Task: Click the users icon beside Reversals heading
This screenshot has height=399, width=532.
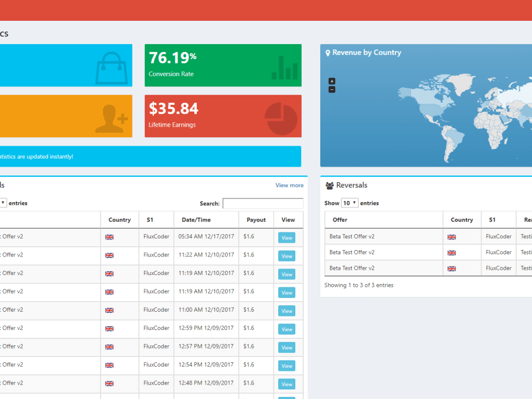Action: (x=329, y=186)
